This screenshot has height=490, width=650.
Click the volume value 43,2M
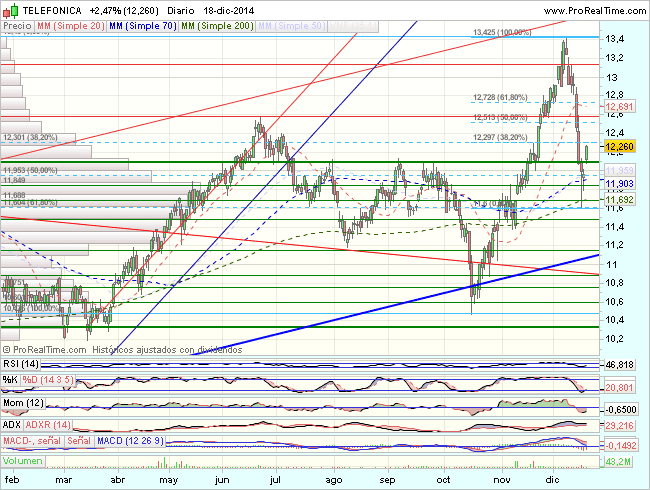[x=618, y=461]
